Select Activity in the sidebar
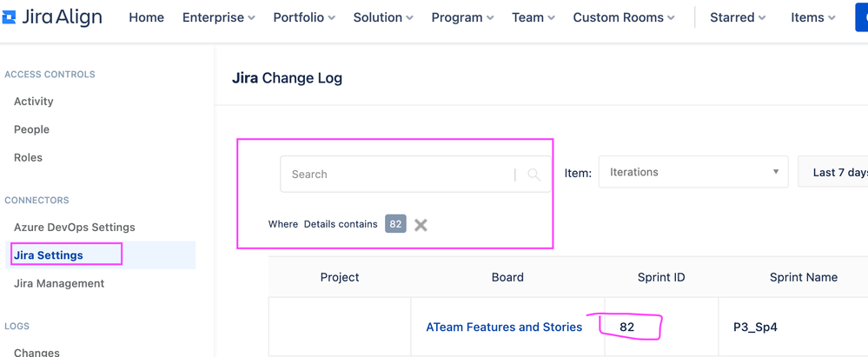Screen dimensions: 868x357 point(34,102)
